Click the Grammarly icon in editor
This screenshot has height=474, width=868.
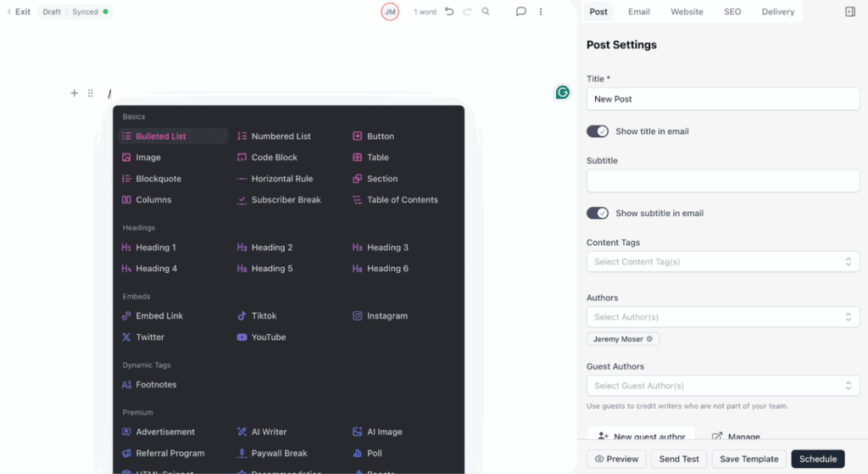pos(563,92)
